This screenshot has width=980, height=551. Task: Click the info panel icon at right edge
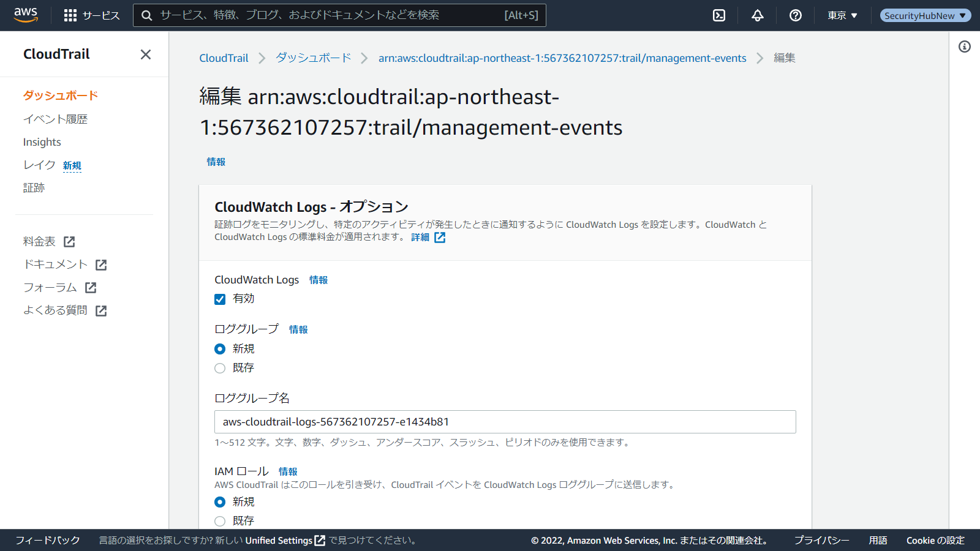click(965, 47)
